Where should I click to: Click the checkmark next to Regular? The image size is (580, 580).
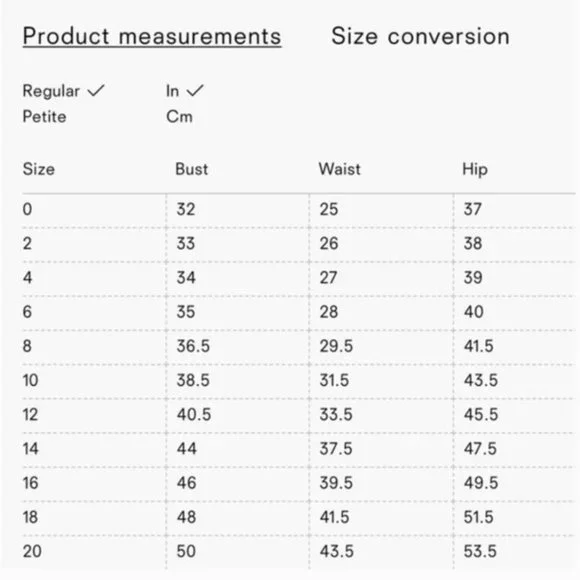coord(96,91)
